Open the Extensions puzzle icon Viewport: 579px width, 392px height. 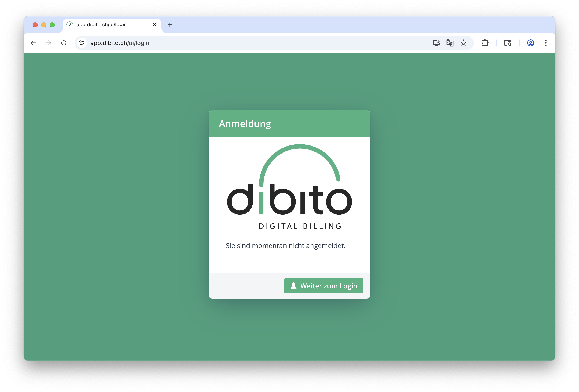[x=485, y=43]
